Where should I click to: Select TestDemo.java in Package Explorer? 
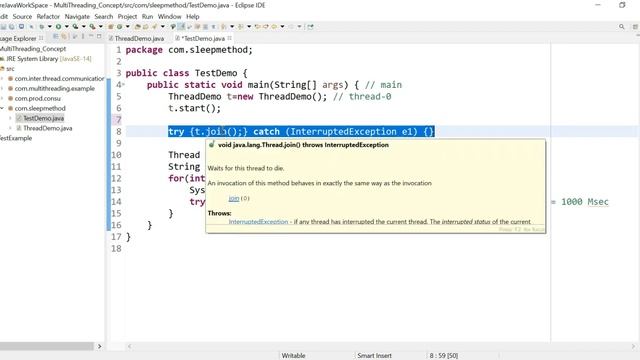tap(43, 118)
